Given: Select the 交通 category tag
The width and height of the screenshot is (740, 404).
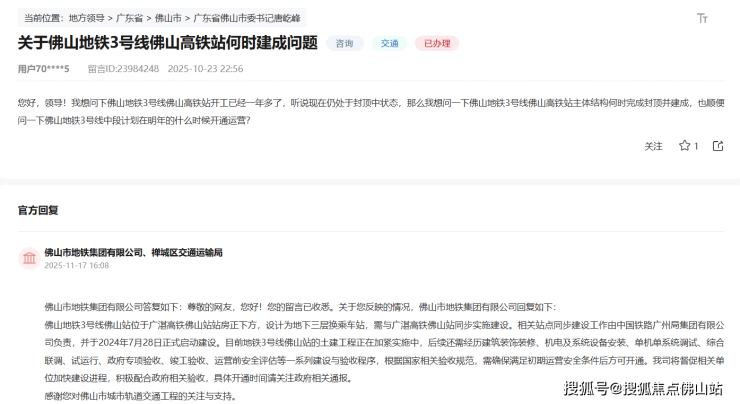Looking at the screenshot, I should [x=391, y=43].
